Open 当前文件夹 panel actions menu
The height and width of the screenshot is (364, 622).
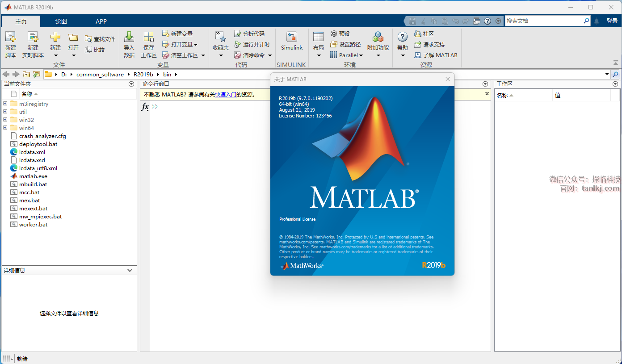pyautogui.click(x=131, y=84)
